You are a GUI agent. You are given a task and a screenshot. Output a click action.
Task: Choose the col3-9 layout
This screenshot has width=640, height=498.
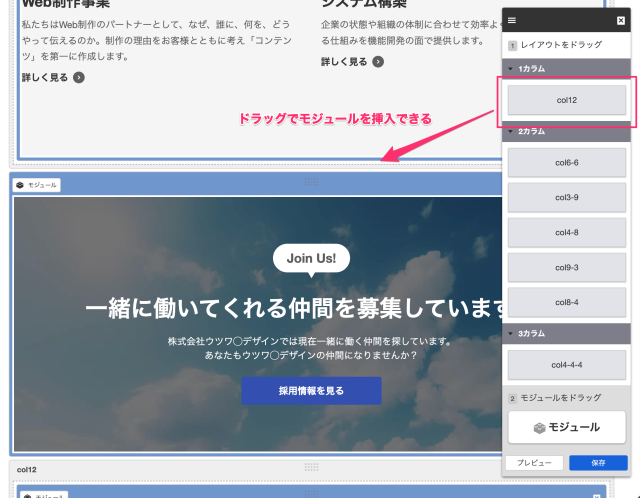(x=566, y=197)
